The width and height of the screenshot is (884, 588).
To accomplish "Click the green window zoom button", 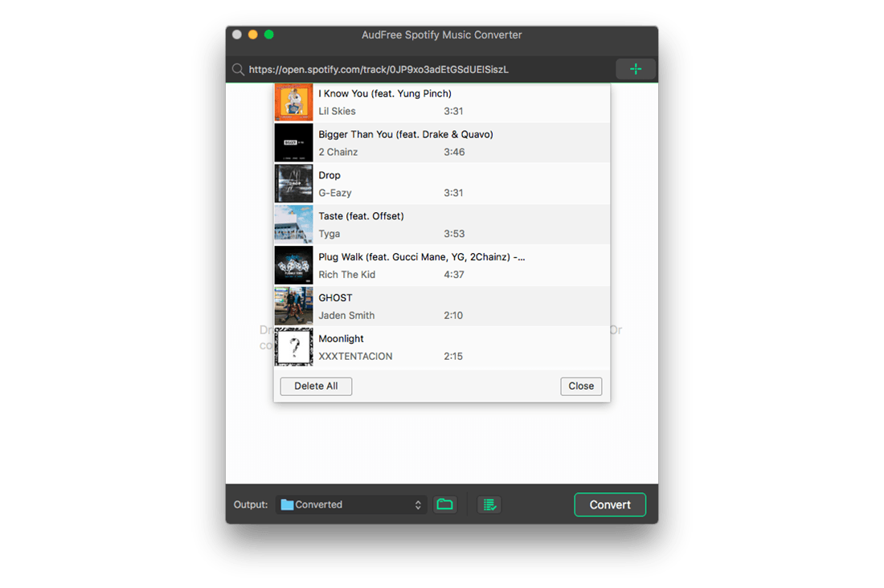I will click(x=269, y=35).
